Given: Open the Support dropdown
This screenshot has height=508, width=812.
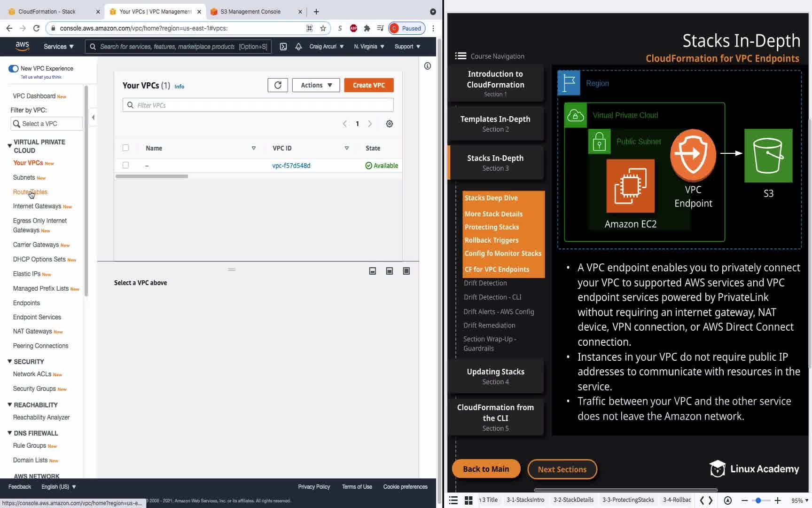Looking at the screenshot, I should coord(407,47).
